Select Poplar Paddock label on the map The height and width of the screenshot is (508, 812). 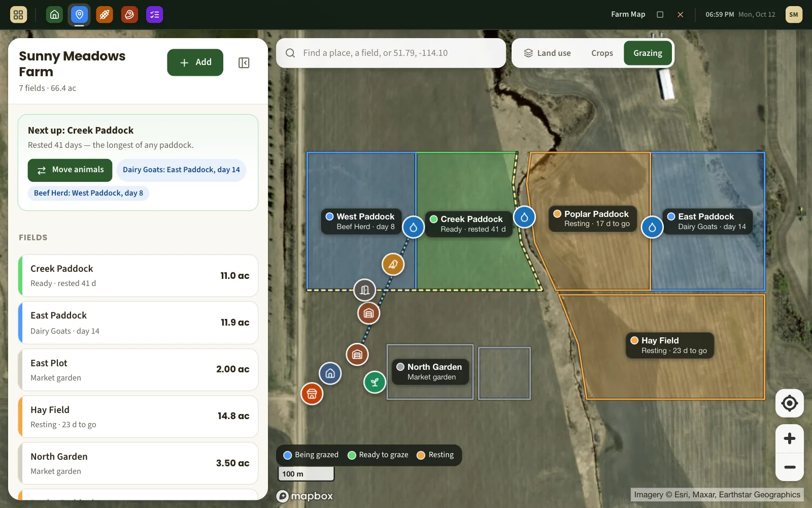pyautogui.click(x=592, y=219)
